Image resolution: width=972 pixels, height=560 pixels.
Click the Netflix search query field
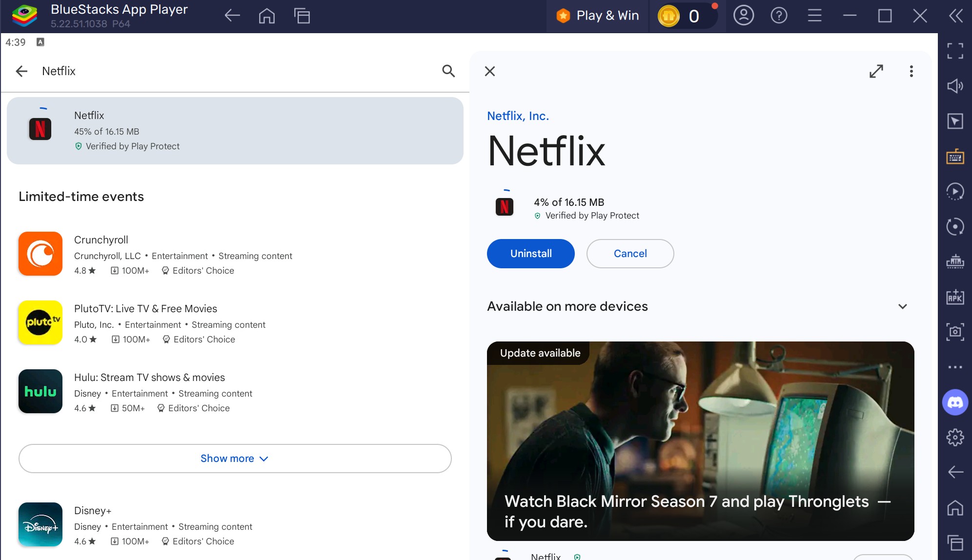pyautogui.click(x=234, y=71)
